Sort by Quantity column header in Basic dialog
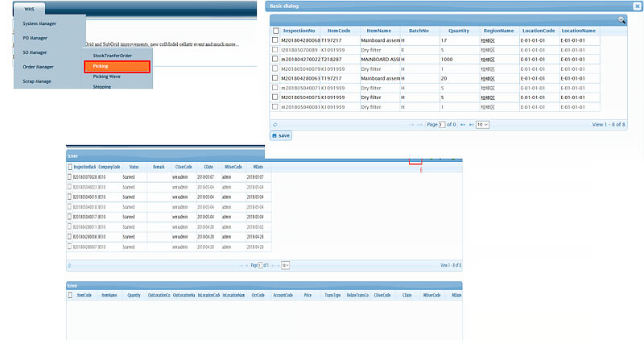 [459, 31]
